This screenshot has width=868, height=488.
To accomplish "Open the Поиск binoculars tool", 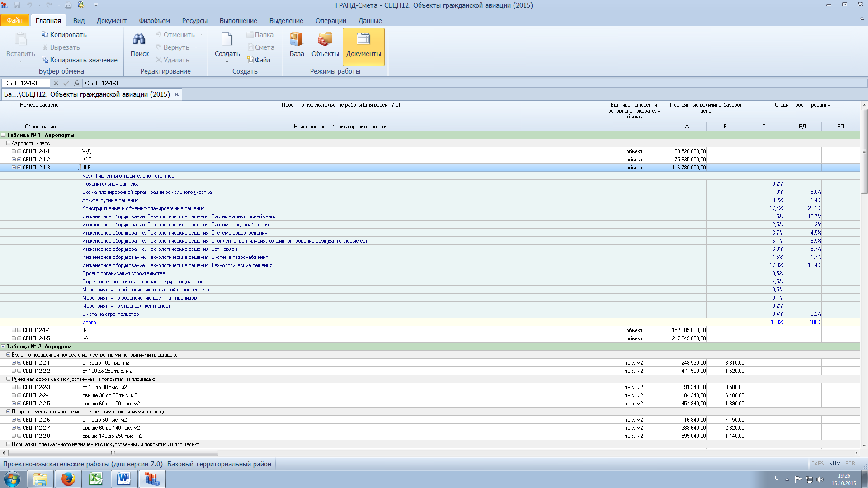I will point(139,45).
